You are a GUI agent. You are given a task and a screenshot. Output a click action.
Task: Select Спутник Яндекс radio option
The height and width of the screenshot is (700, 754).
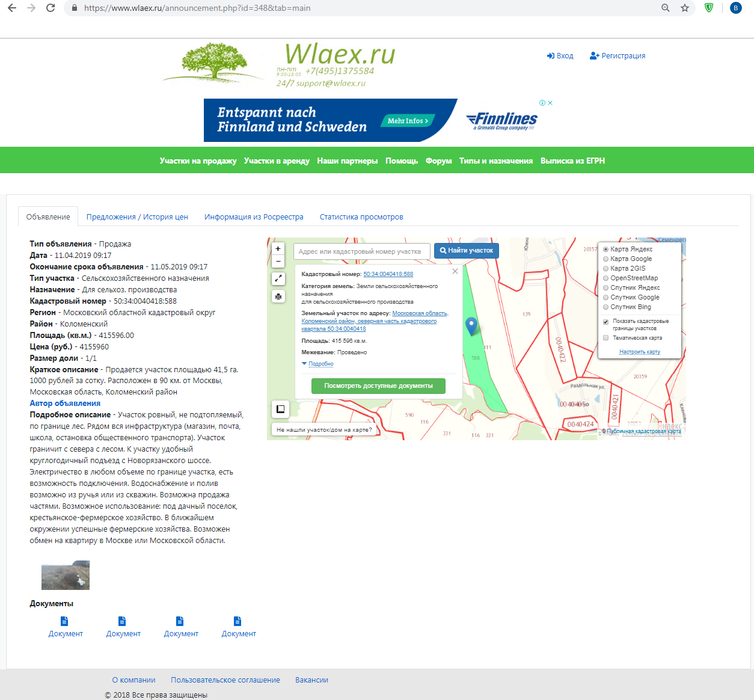pyautogui.click(x=605, y=287)
